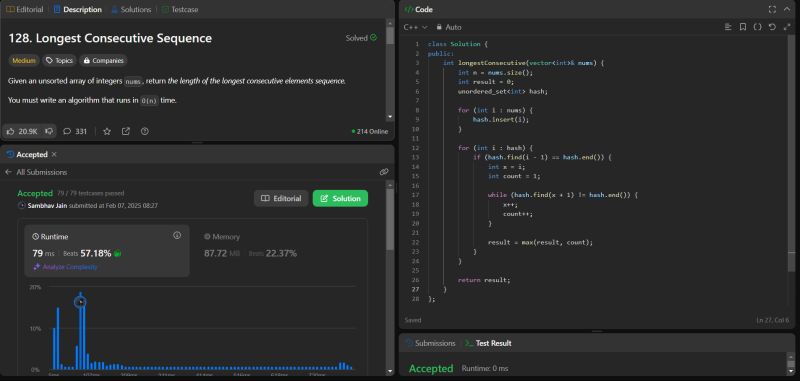Viewport: 800px width, 381px height.
Task: Switch to the Editorial tab
Action: [x=24, y=9]
